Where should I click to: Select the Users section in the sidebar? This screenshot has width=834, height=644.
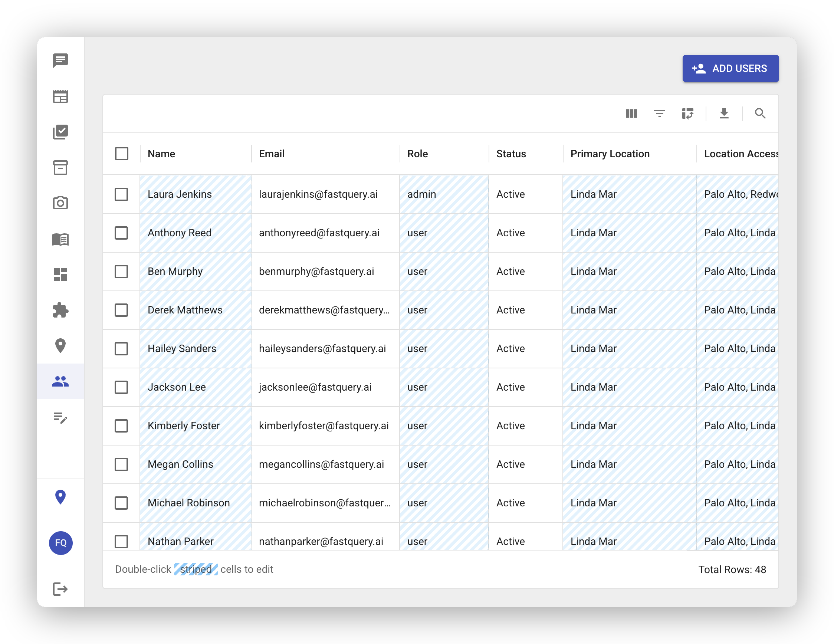point(60,381)
